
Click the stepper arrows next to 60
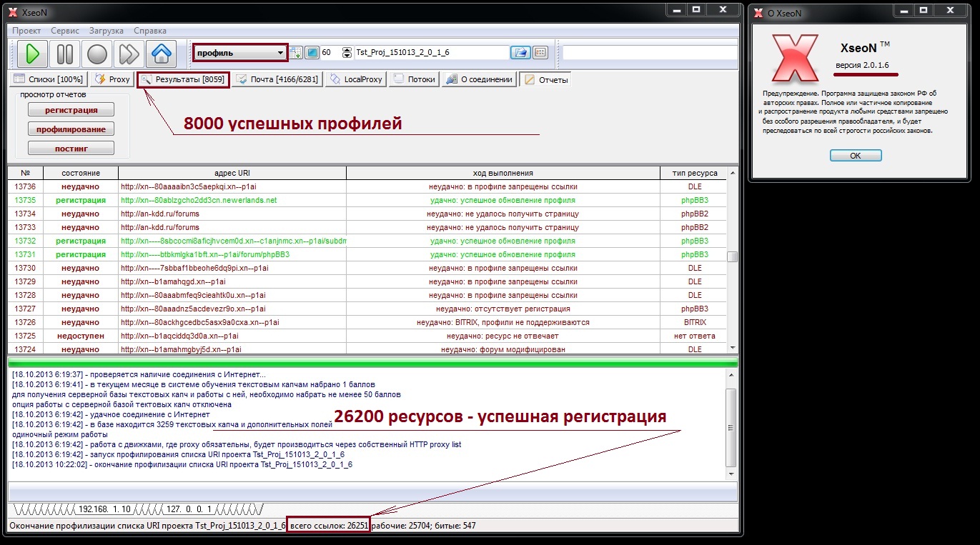tap(347, 53)
